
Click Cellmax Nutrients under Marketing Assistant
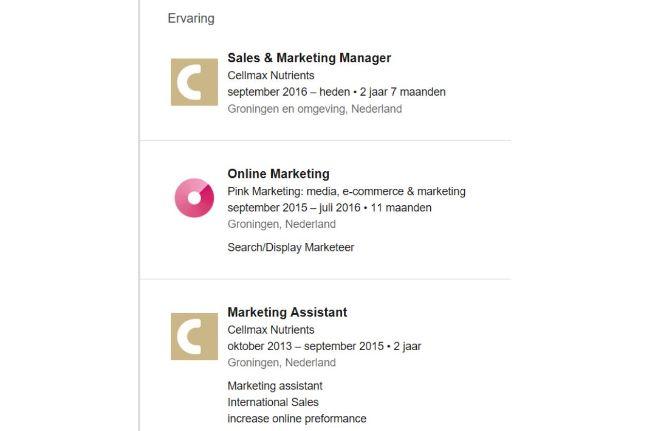271,329
